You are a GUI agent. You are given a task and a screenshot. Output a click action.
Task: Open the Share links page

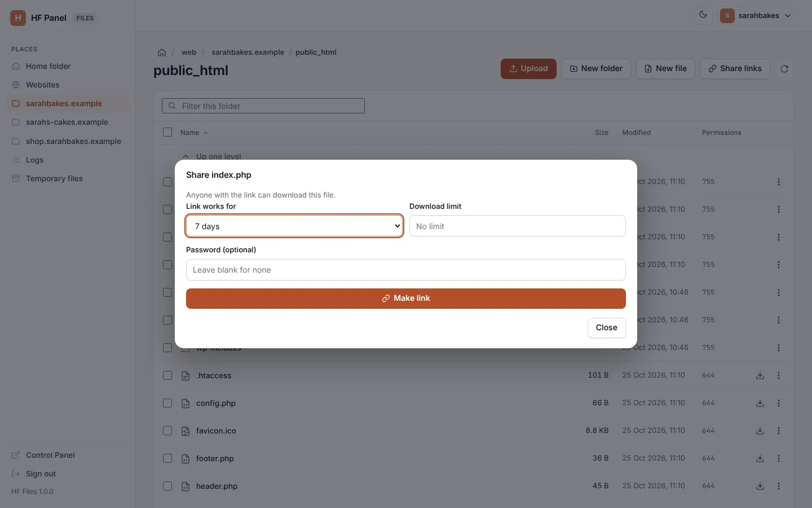click(x=735, y=69)
